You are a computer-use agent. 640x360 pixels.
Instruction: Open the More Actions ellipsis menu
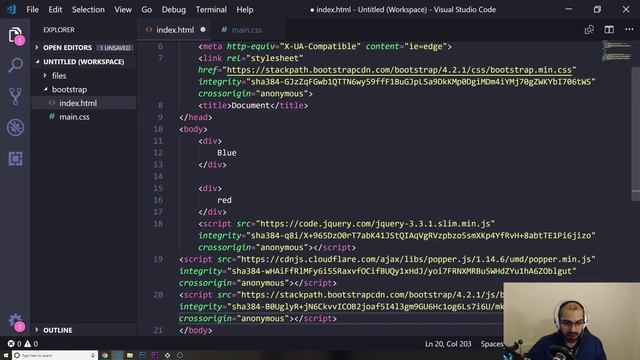[629, 30]
